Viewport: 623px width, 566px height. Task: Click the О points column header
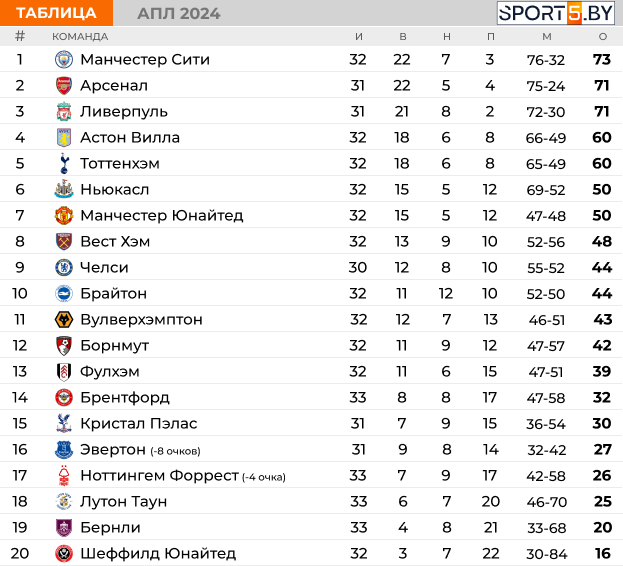[603, 37]
